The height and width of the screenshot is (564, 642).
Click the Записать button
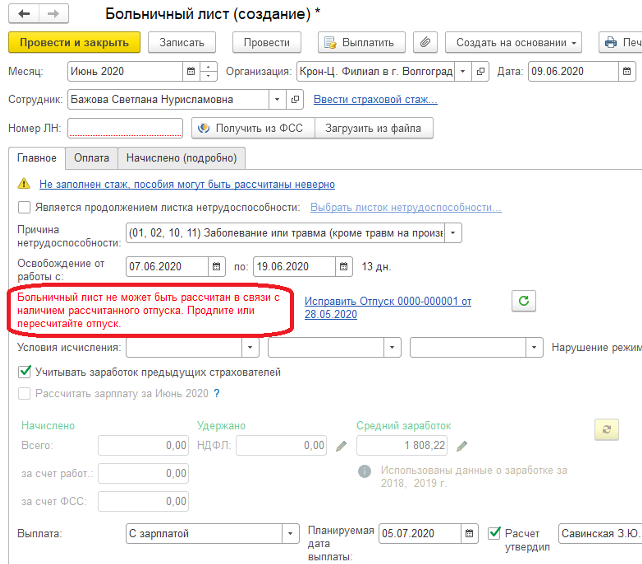(x=182, y=42)
